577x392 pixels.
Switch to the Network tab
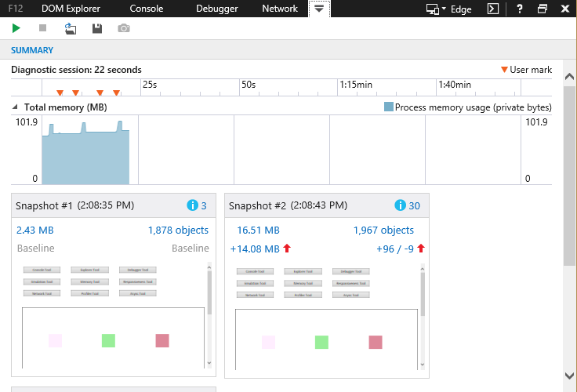280,9
